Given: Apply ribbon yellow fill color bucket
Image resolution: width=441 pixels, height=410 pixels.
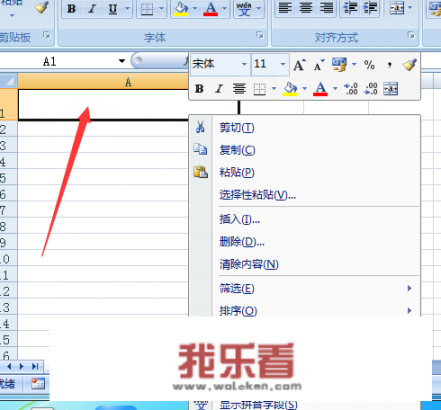Looking at the screenshot, I should coord(181,9).
